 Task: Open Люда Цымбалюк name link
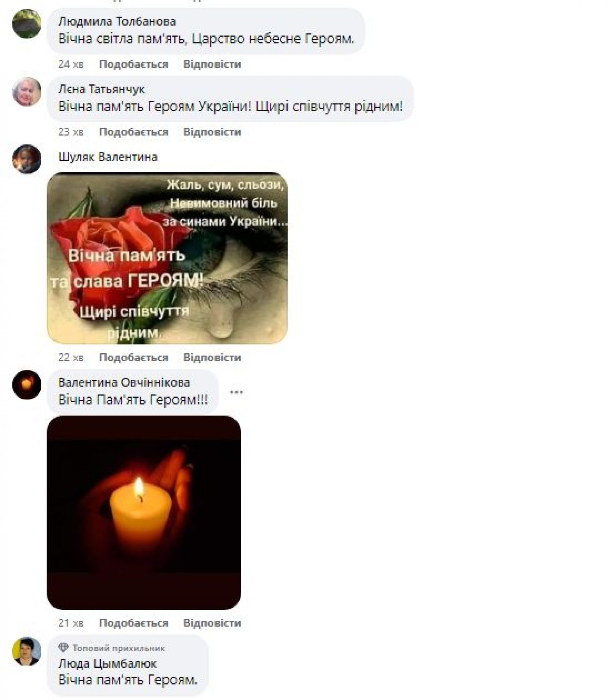(107, 664)
